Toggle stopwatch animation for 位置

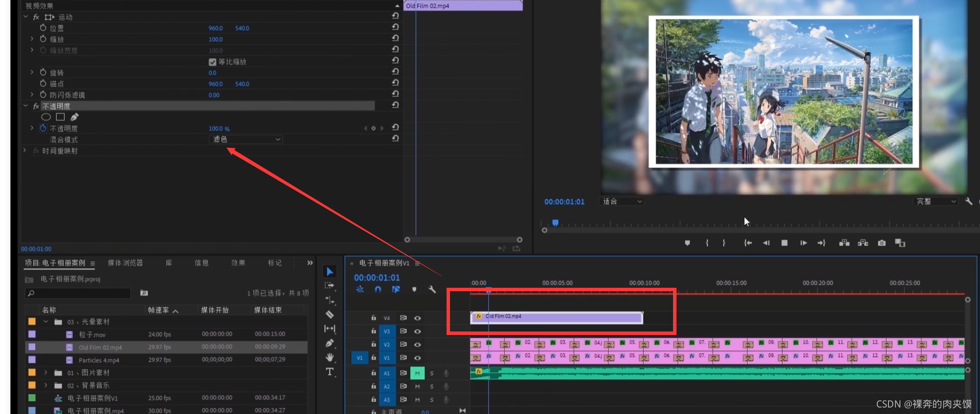click(43, 28)
